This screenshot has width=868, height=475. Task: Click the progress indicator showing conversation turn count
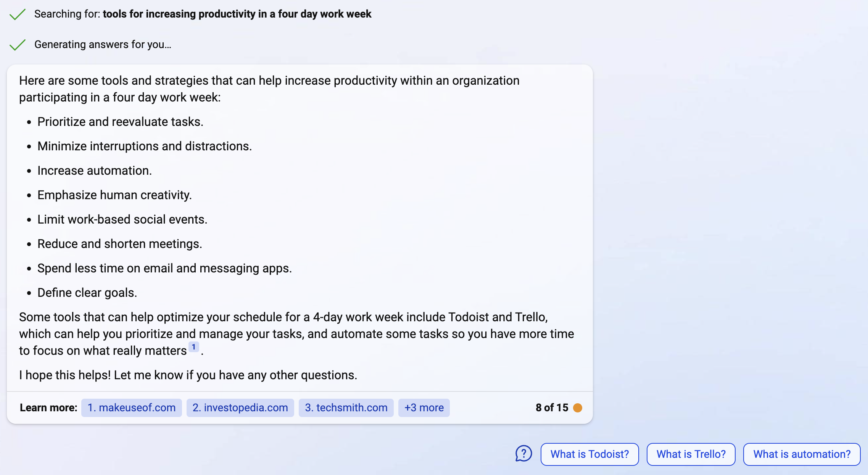[x=551, y=407]
